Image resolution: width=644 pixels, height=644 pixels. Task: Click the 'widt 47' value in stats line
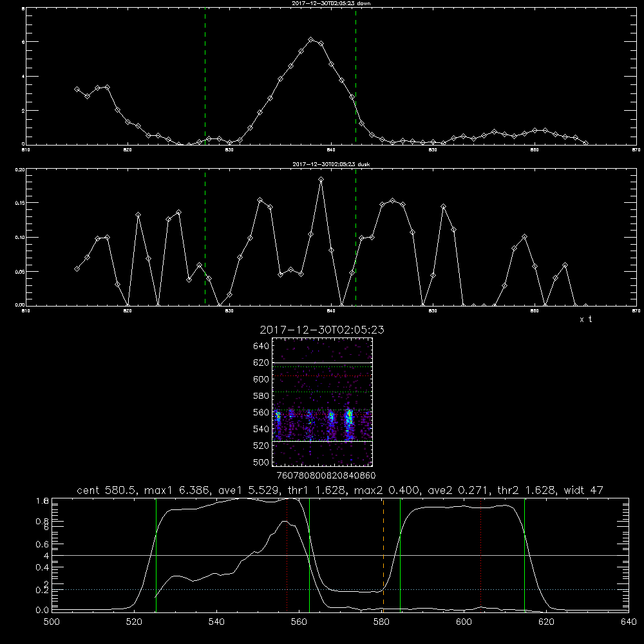pyautogui.click(x=583, y=490)
